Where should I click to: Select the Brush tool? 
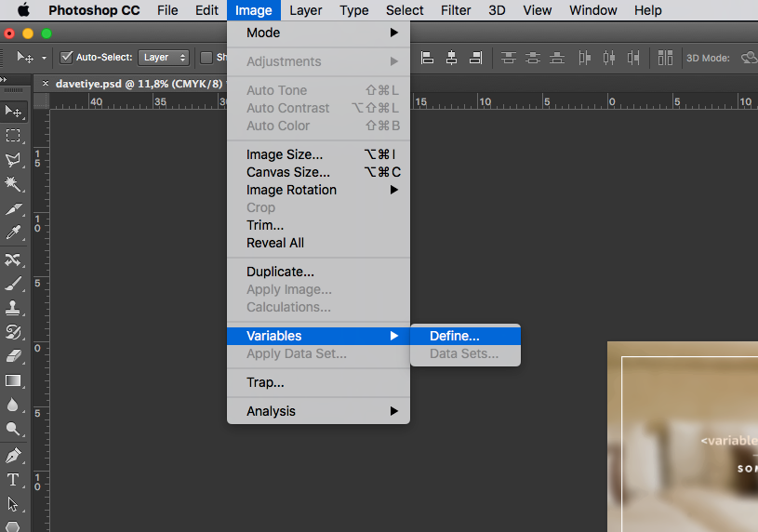point(13,284)
